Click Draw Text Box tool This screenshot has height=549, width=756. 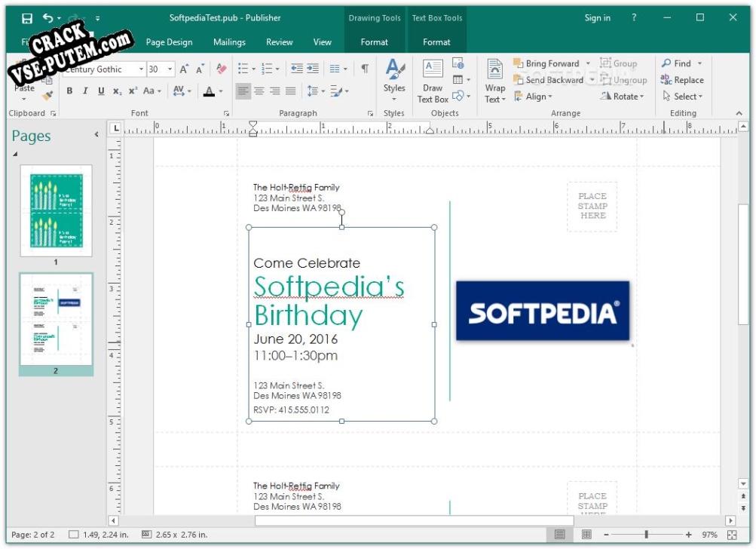point(433,81)
